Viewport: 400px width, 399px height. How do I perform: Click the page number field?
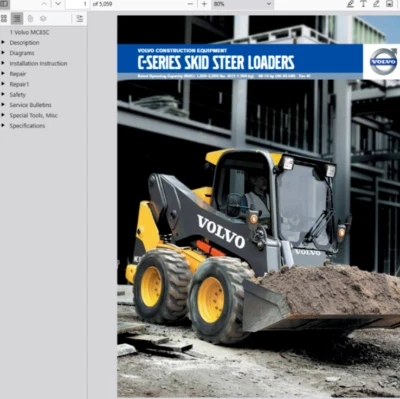pyautogui.click(x=77, y=4)
